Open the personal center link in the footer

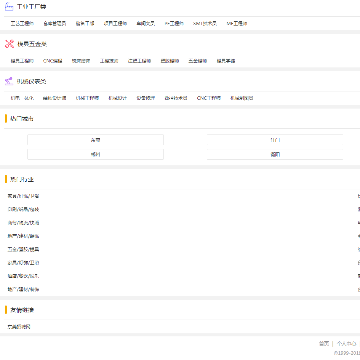[x=346, y=343]
